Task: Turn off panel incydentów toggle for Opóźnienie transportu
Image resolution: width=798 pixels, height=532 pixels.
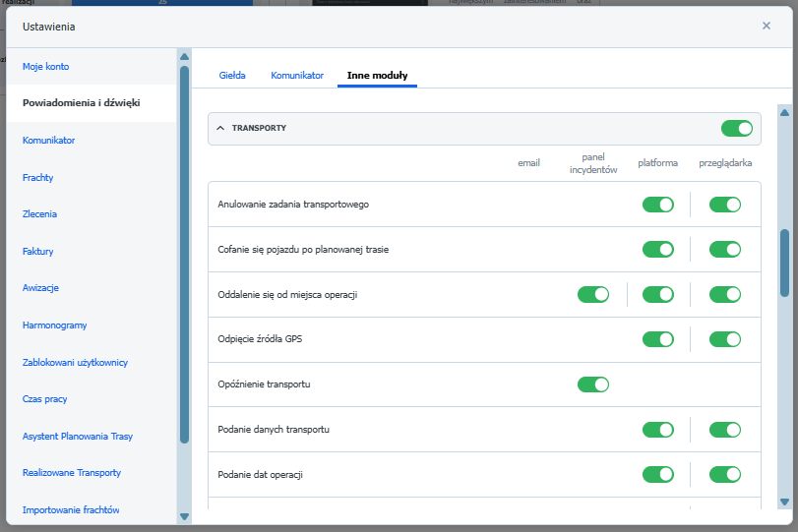Action: coord(593,384)
